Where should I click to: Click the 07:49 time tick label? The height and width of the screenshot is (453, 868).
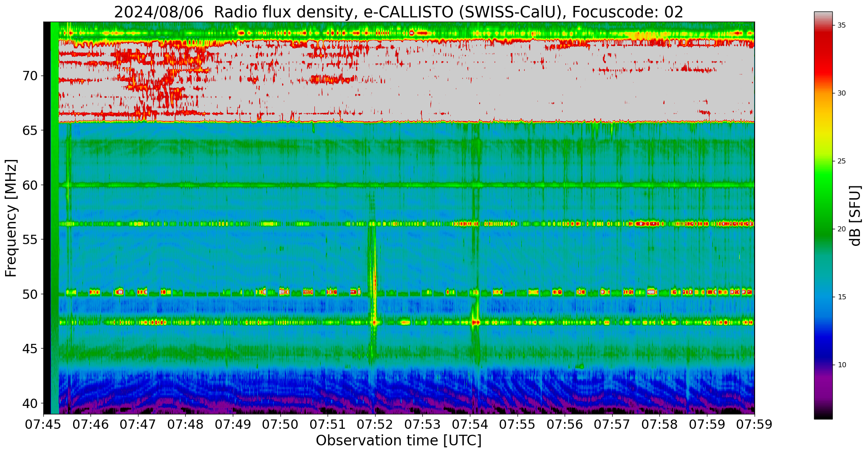pyautogui.click(x=233, y=425)
